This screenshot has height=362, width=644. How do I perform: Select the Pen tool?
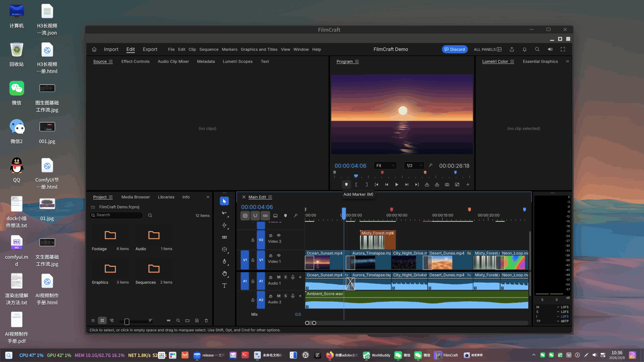point(224,261)
